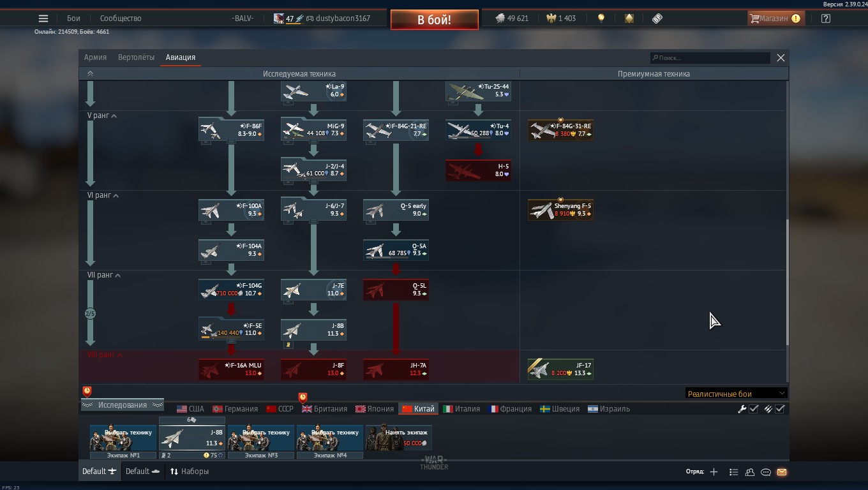Click the research tree vertical scrollbar

click(787, 283)
